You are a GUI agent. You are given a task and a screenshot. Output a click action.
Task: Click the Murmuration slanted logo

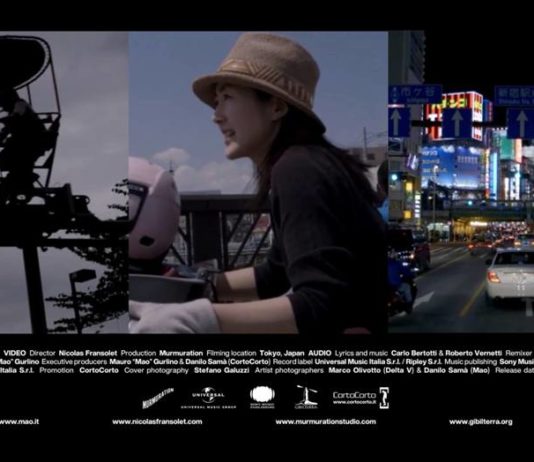(158, 398)
